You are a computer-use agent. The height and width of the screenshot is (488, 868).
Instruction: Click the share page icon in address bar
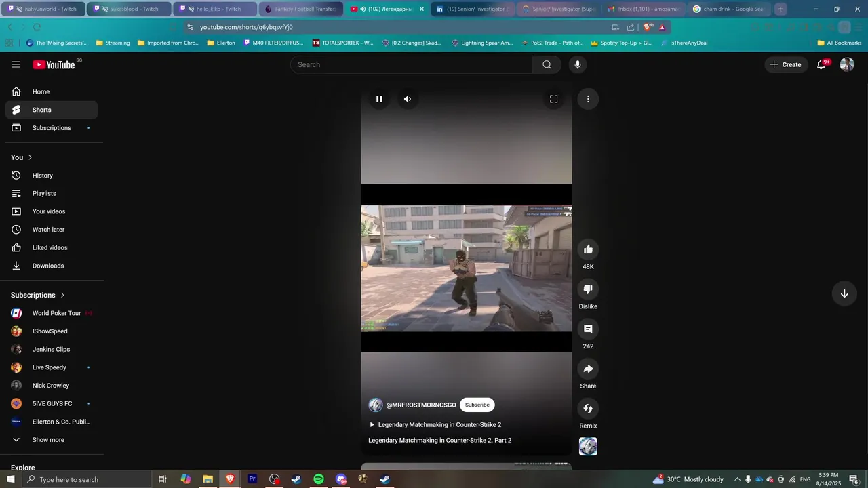pyautogui.click(x=631, y=27)
